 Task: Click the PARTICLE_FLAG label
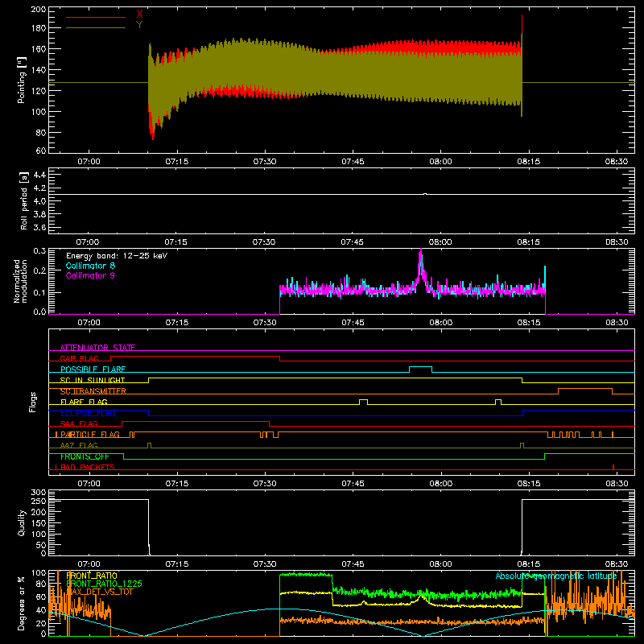[90, 435]
